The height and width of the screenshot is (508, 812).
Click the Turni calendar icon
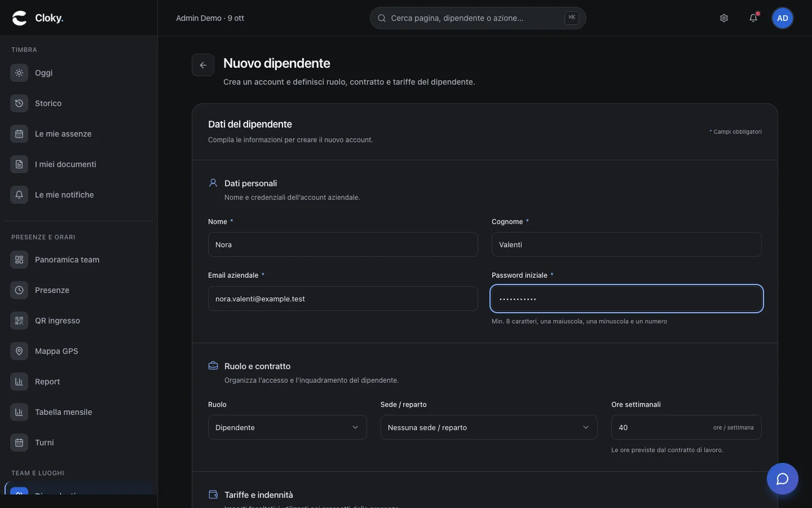click(x=19, y=443)
